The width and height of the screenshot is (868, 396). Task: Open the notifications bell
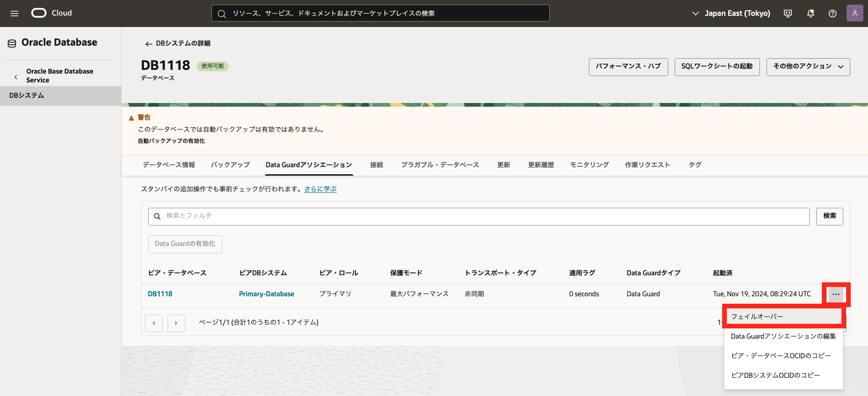(810, 14)
